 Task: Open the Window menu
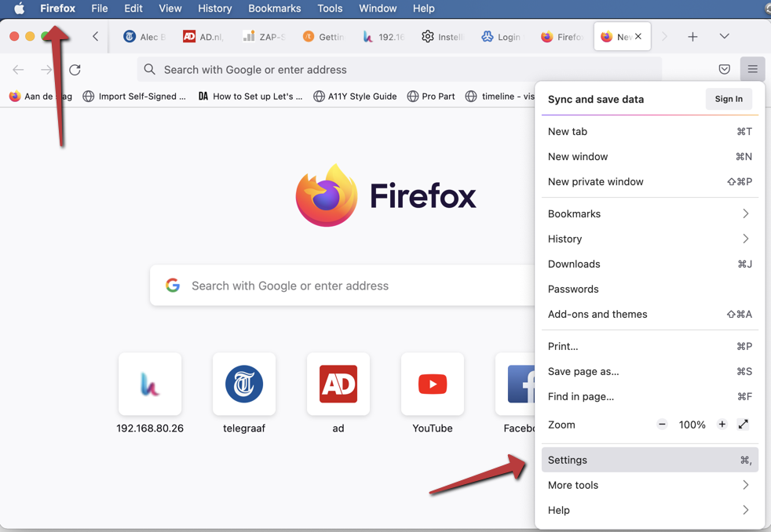(x=378, y=9)
